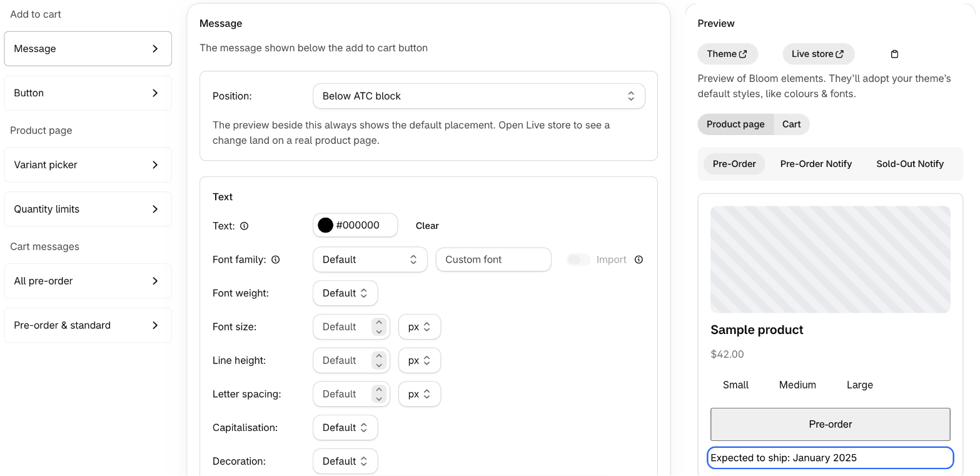The image size is (980, 476).
Task: Click the Theme button
Action: pos(727,54)
